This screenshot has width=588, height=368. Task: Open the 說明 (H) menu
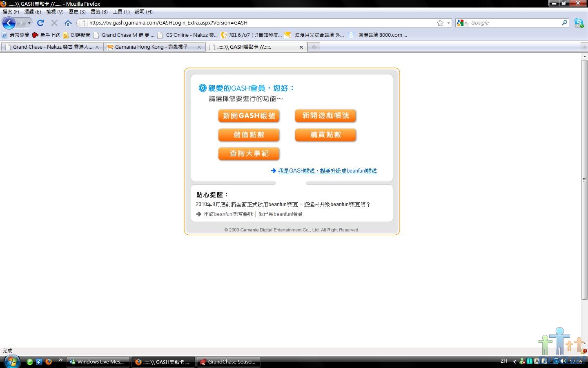click(x=144, y=12)
